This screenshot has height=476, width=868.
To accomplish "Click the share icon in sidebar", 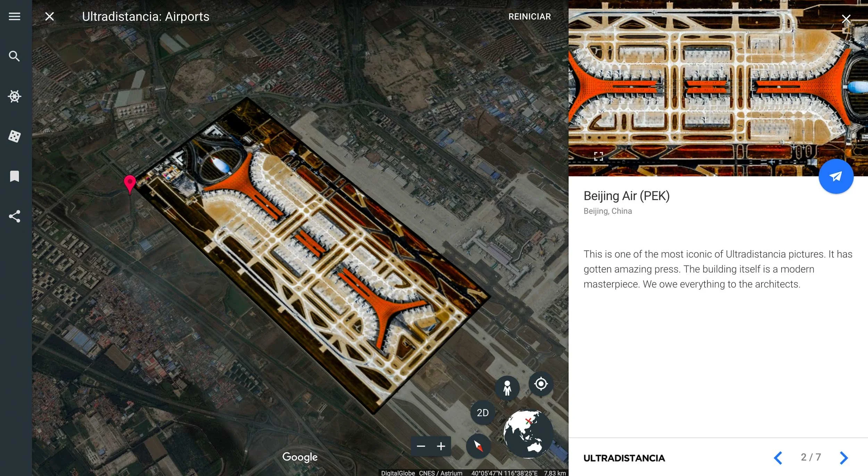I will (14, 216).
